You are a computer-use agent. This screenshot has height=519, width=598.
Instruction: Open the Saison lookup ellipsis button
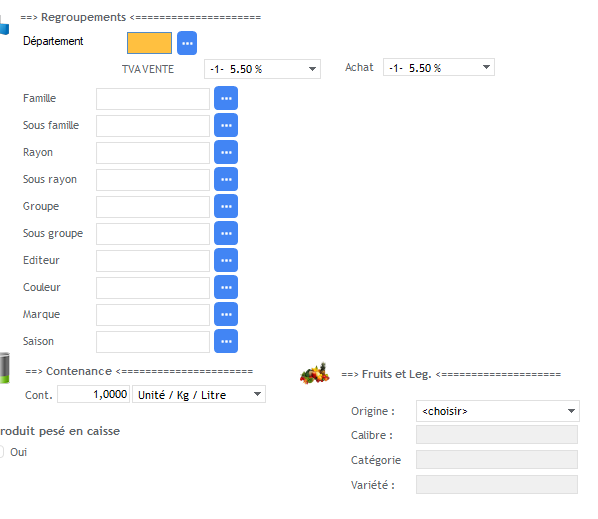(x=226, y=341)
